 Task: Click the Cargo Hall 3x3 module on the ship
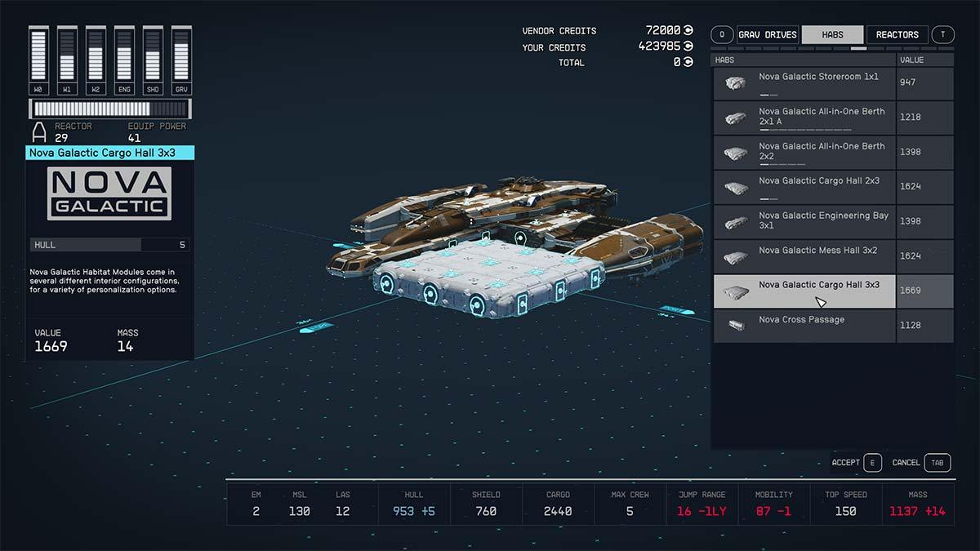(488, 278)
